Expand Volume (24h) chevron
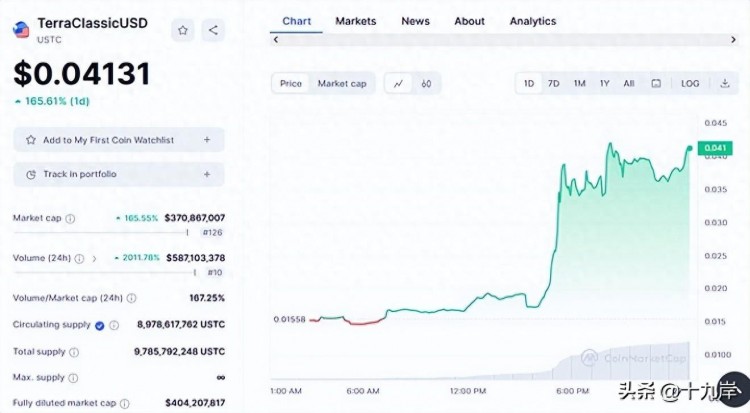The width and height of the screenshot is (750, 413). [x=94, y=258]
